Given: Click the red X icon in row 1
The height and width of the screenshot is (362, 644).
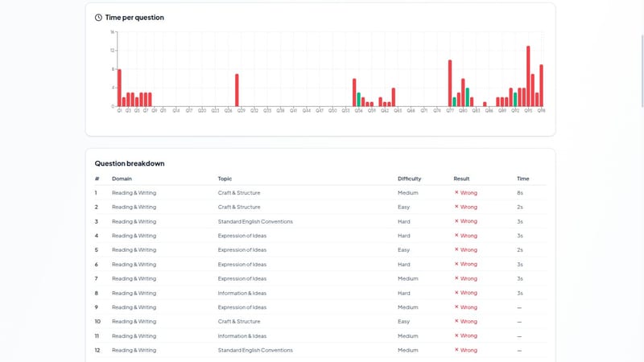Looking at the screenshot, I should tap(456, 192).
